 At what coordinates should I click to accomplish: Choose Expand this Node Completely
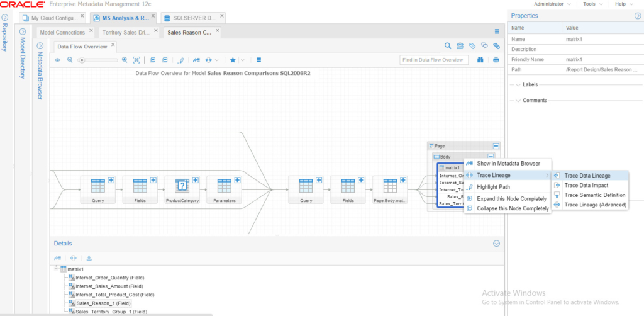pyautogui.click(x=508, y=198)
